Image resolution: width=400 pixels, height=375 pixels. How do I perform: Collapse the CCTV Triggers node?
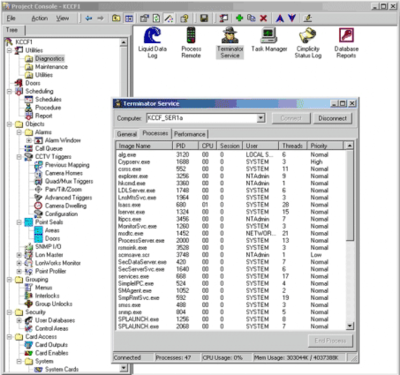tap(19, 157)
